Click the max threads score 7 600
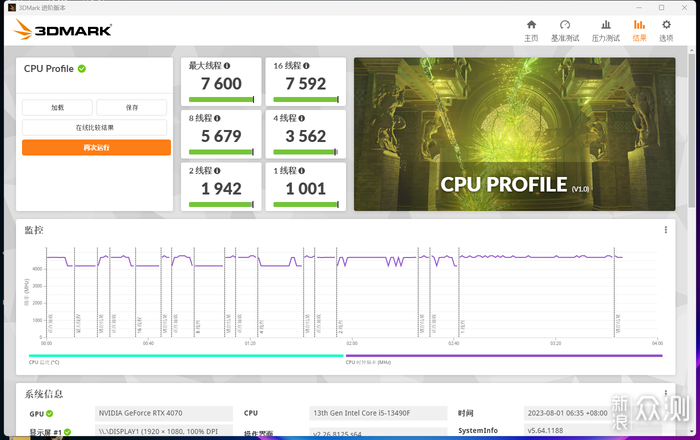This screenshot has width=700, height=440. click(x=221, y=84)
